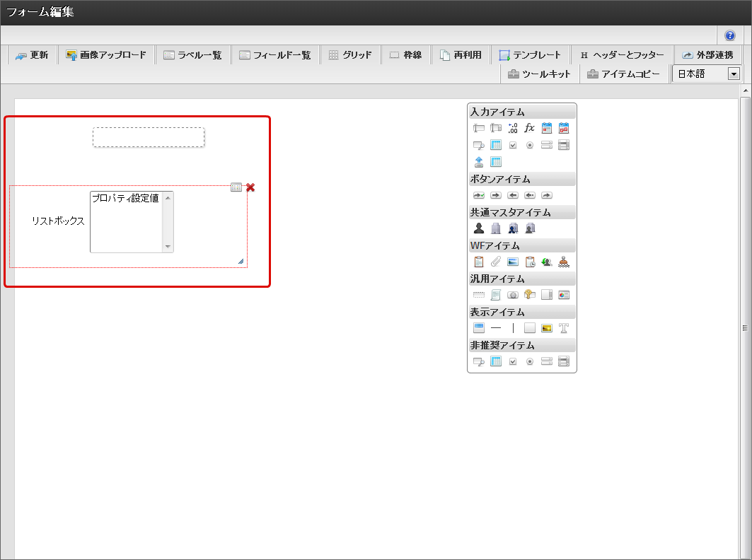Select the paperclip attachment item icon
Screen dimensions: 752x560
(496, 262)
